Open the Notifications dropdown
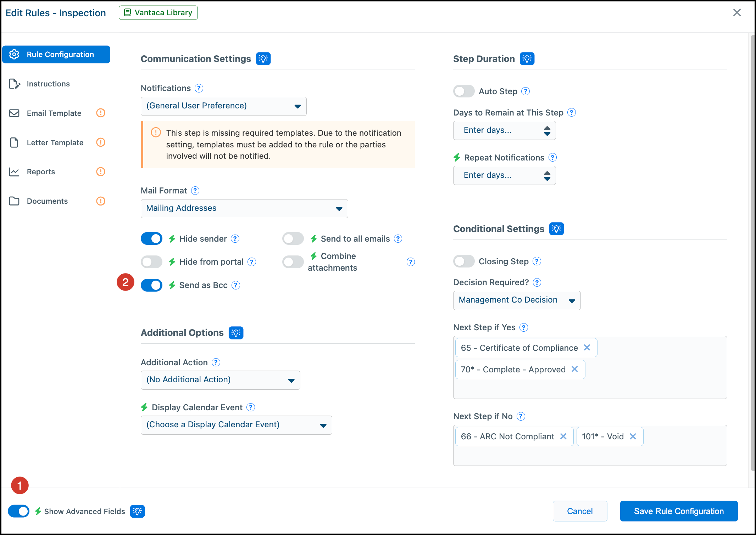756x535 pixels. (224, 106)
